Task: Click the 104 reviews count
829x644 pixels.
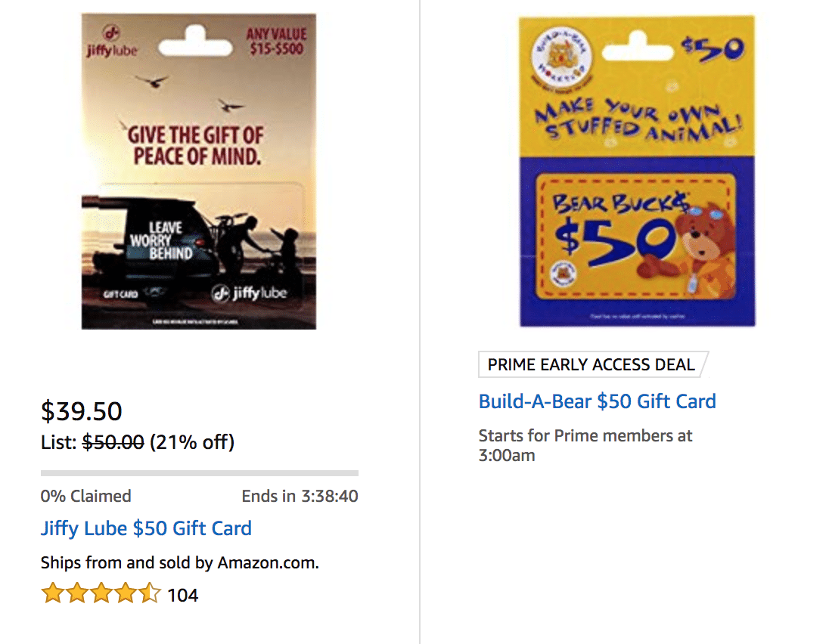Action: (x=185, y=595)
